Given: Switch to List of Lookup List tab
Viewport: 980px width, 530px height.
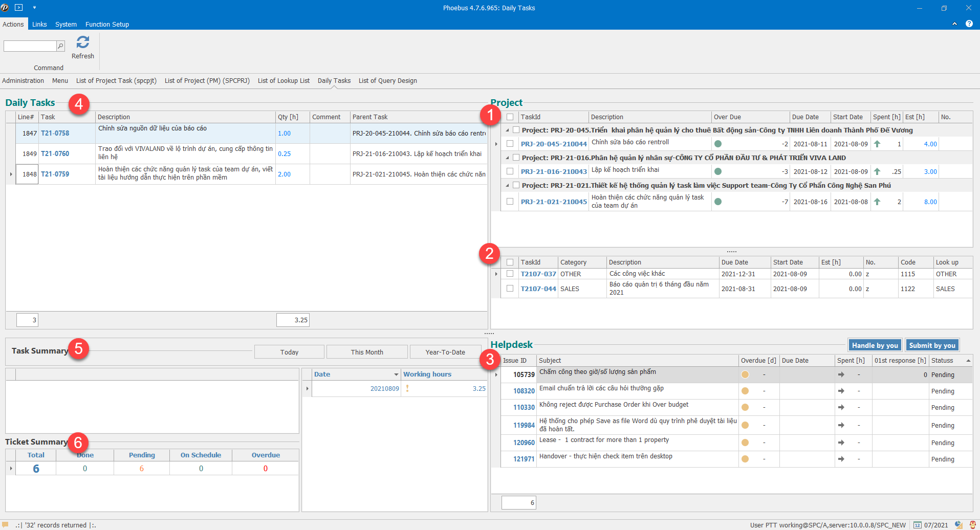Looking at the screenshot, I should click(284, 81).
